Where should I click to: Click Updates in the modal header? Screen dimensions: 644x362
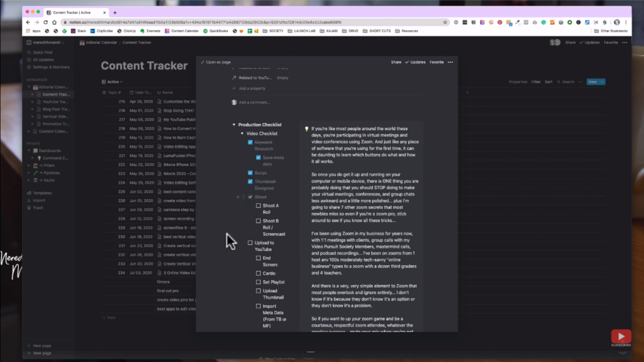tap(415, 62)
